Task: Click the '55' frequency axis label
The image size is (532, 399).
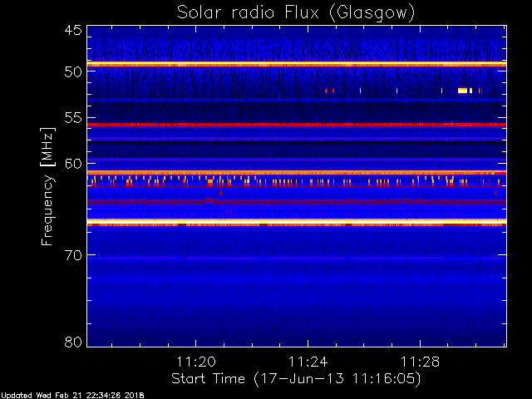Action: tap(73, 118)
